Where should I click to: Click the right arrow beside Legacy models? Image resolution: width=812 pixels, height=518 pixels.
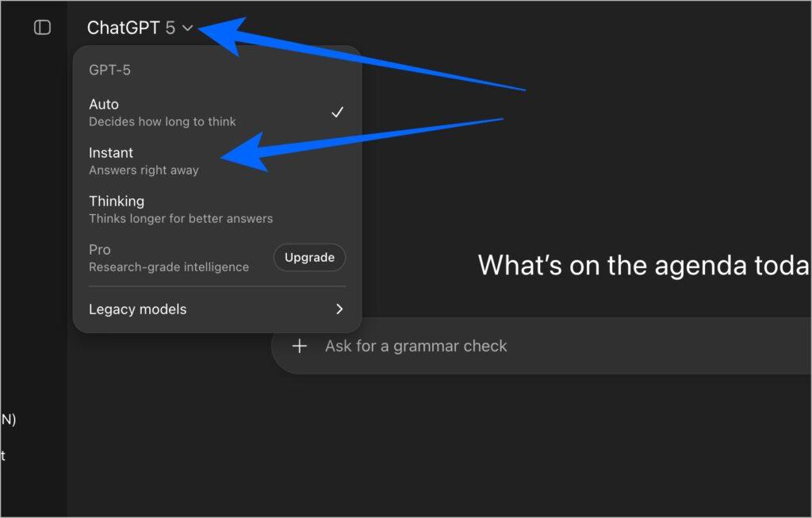coord(339,309)
